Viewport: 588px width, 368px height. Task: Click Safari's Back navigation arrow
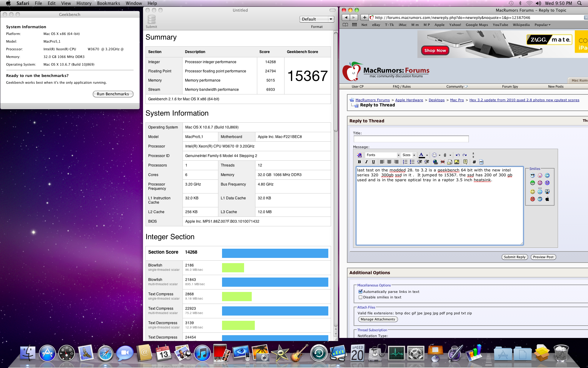(x=346, y=17)
